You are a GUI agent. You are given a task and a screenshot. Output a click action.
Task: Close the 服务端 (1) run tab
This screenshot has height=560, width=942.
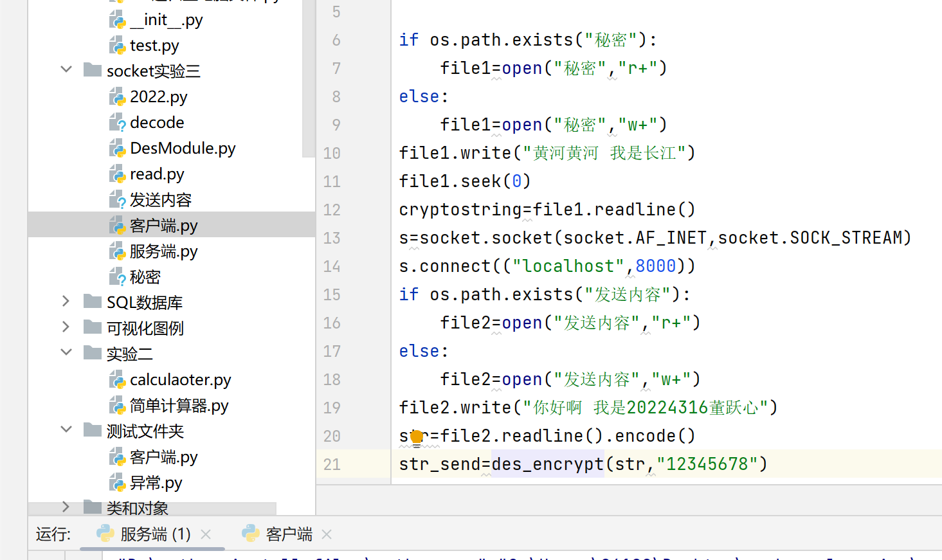tap(206, 534)
